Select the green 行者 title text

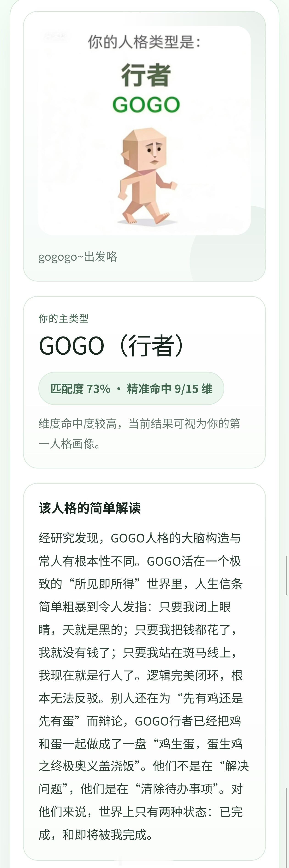pyautogui.click(x=144, y=77)
